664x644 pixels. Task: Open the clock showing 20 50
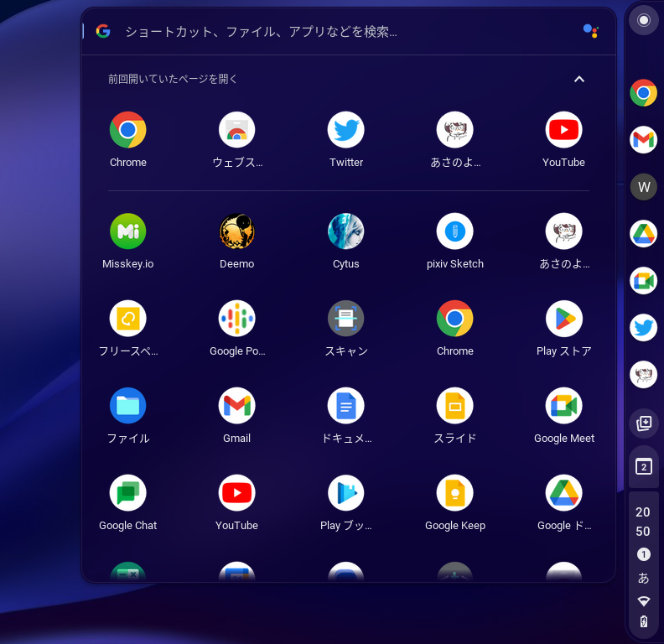[x=643, y=522]
